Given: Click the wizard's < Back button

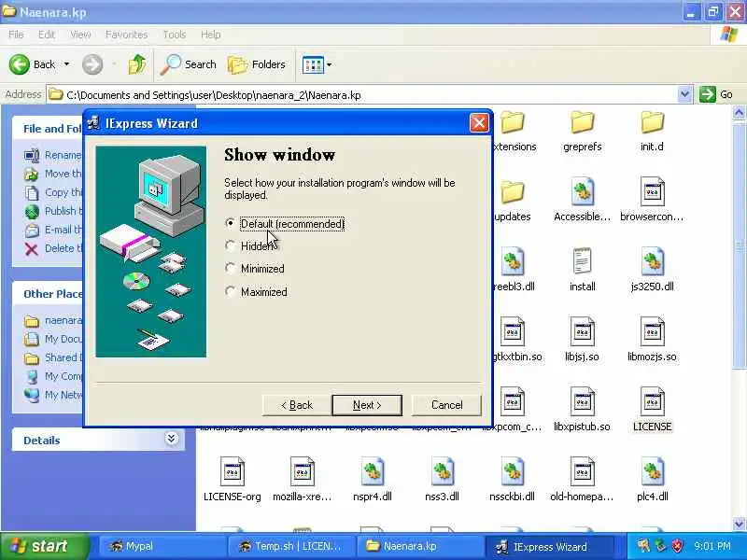Looking at the screenshot, I should pos(297,405).
